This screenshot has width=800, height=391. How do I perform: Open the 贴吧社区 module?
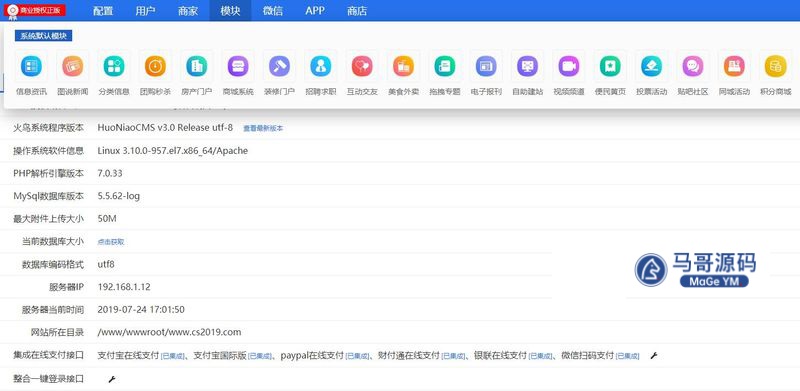pos(692,73)
